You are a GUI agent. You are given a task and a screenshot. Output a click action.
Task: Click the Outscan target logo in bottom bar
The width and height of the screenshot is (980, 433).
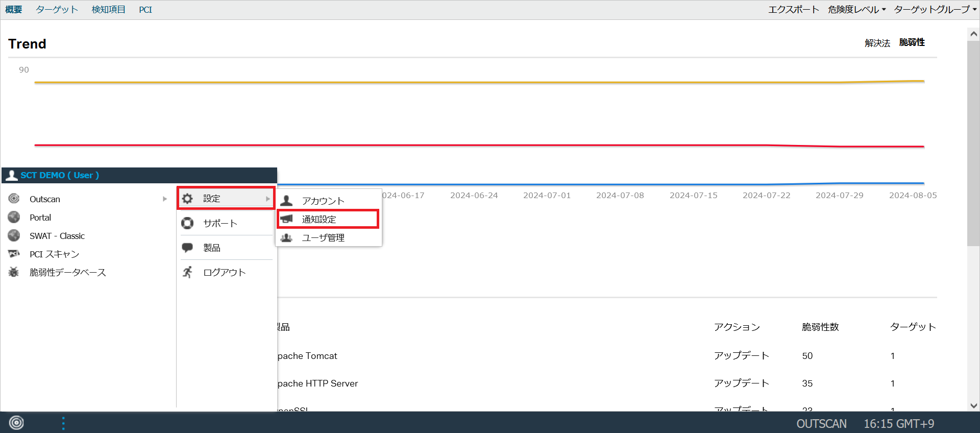(x=16, y=423)
